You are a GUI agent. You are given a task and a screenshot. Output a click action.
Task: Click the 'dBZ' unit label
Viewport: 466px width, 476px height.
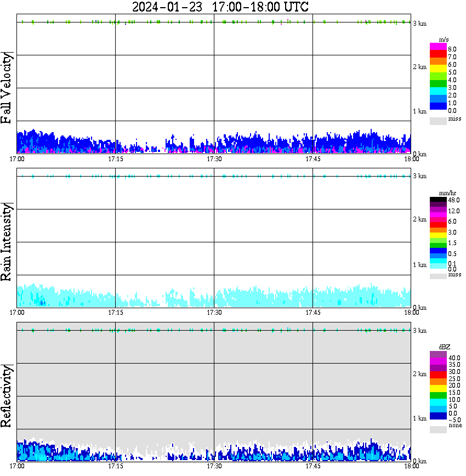[x=445, y=347]
